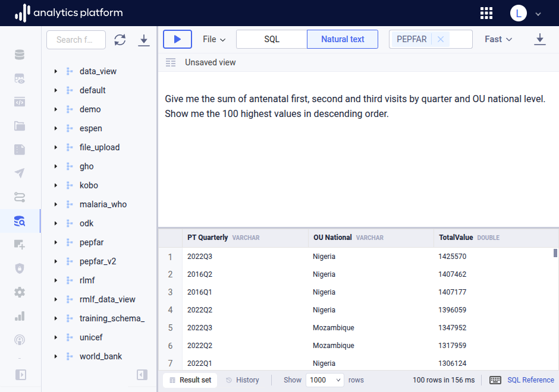
Task: Expand the left navigation sidebar
Action: [21, 375]
